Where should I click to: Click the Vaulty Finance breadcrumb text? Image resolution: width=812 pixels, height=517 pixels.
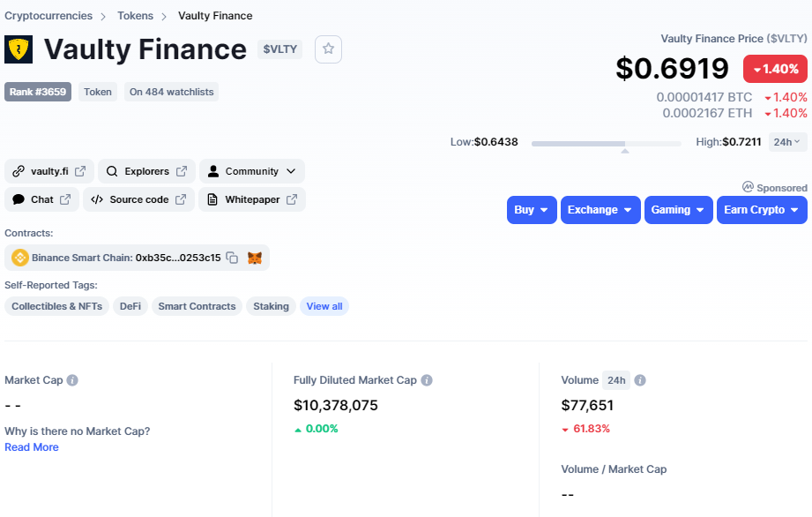pyautogui.click(x=215, y=16)
